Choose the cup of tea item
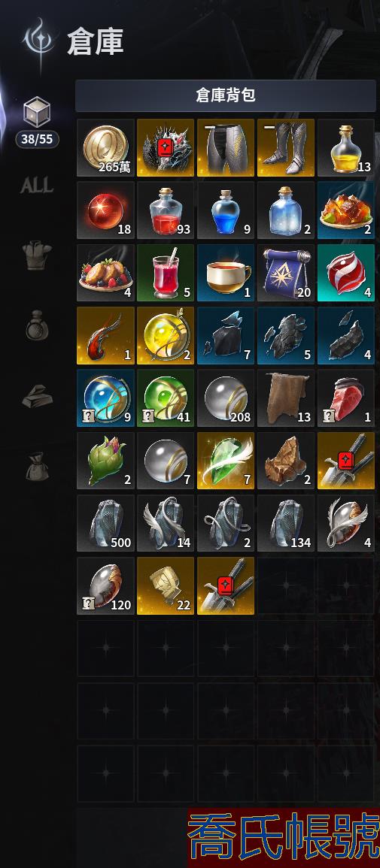 (x=226, y=273)
